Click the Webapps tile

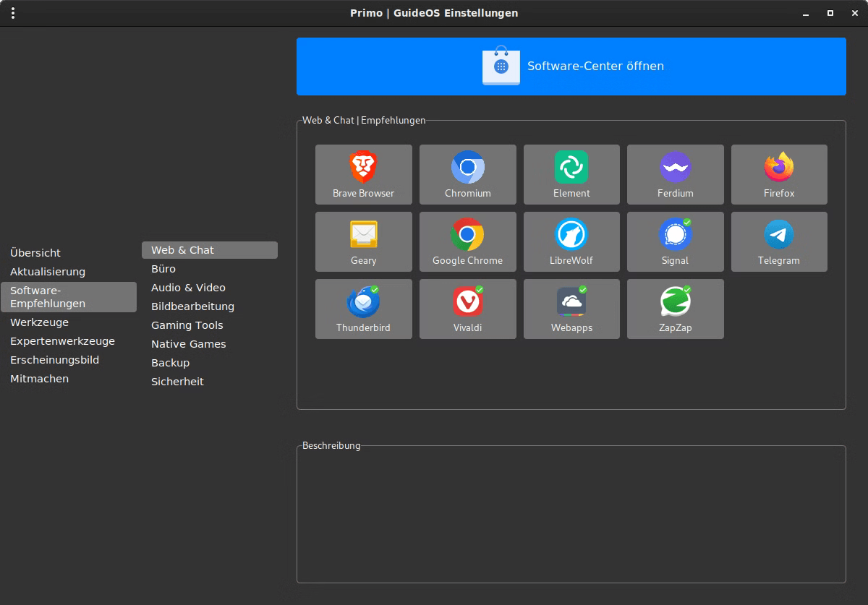(571, 309)
